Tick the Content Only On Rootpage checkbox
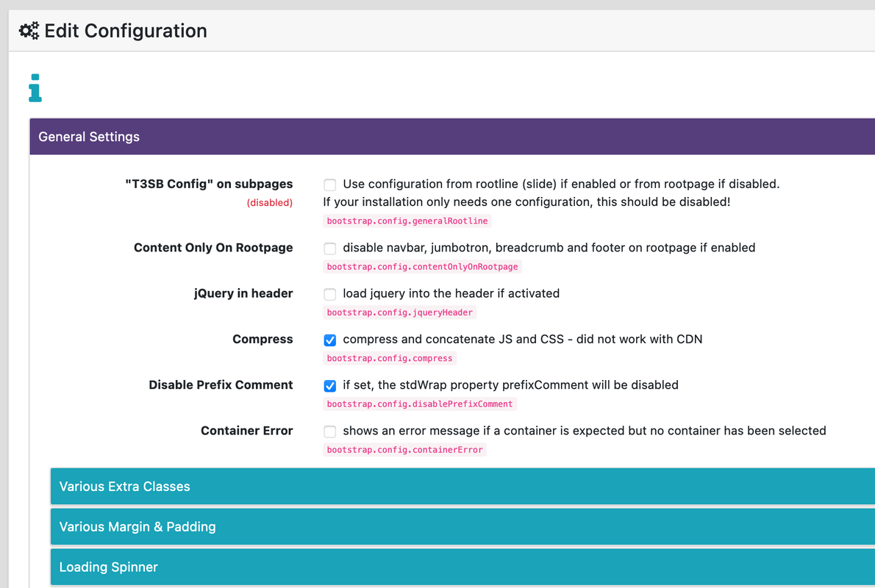The image size is (875, 588). [x=330, y=248]
